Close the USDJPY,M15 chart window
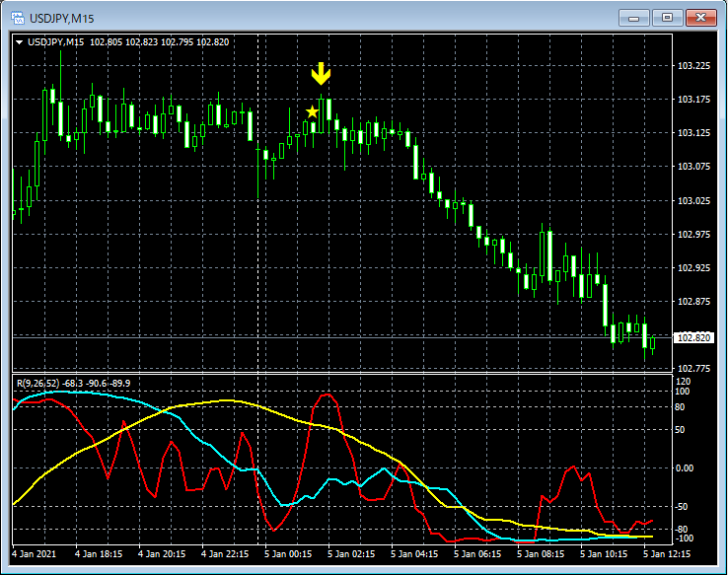Screen dimensions: 728x575 (x=701, y=17)
